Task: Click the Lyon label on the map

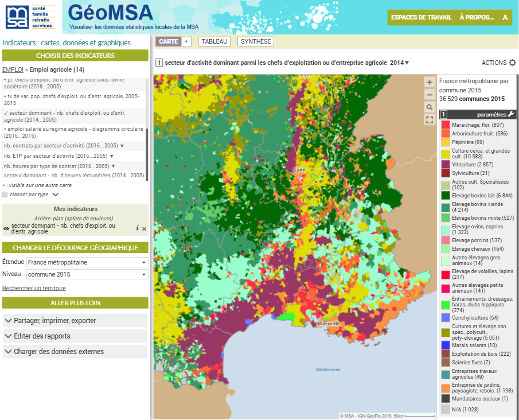Action: 300,170
